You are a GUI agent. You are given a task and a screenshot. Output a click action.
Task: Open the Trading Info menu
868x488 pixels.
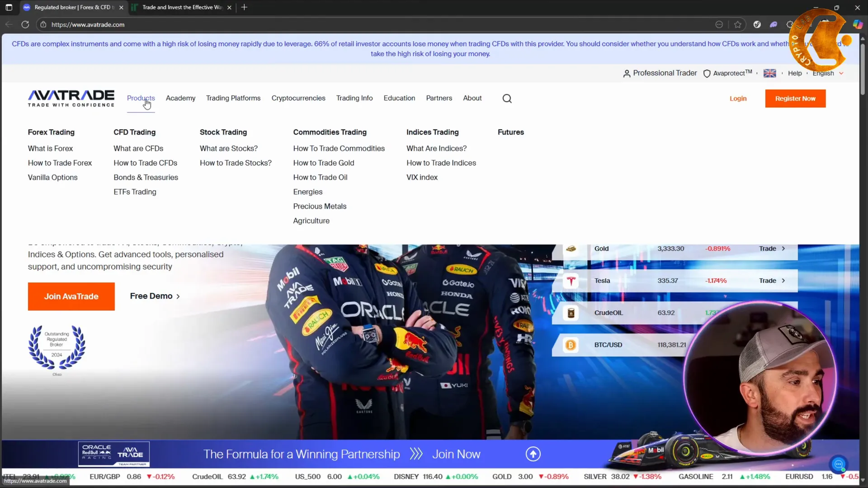pyautogui.click(x=354, y=98)
